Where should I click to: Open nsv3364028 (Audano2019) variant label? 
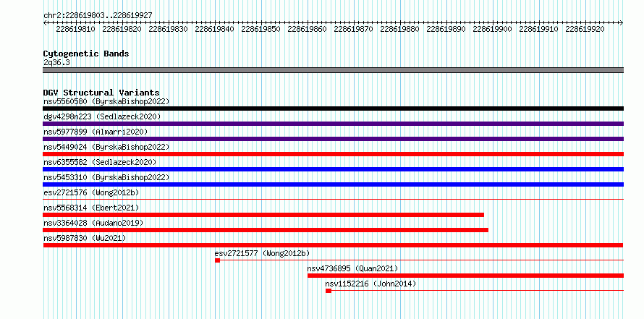pos(93,223)
